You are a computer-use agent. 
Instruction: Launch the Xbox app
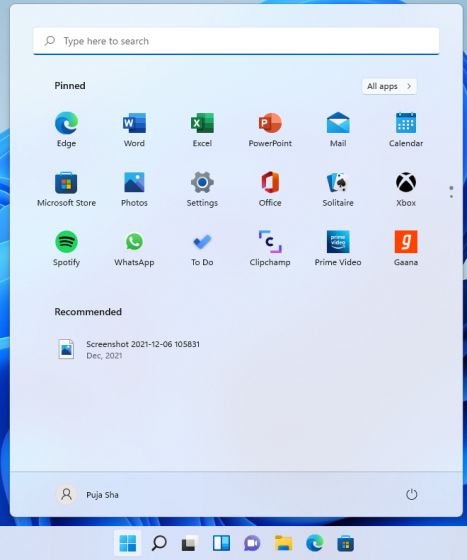(406, 189)
